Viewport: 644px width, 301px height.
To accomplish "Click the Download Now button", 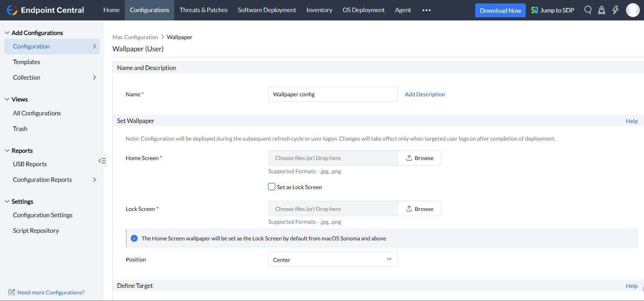I will pyautogui.click(x=500, y=10).
